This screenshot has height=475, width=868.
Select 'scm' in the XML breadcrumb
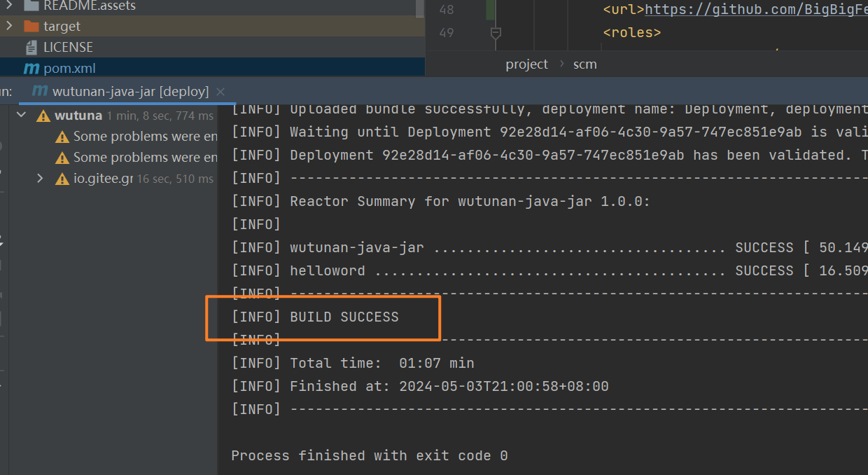pos(584,64)
